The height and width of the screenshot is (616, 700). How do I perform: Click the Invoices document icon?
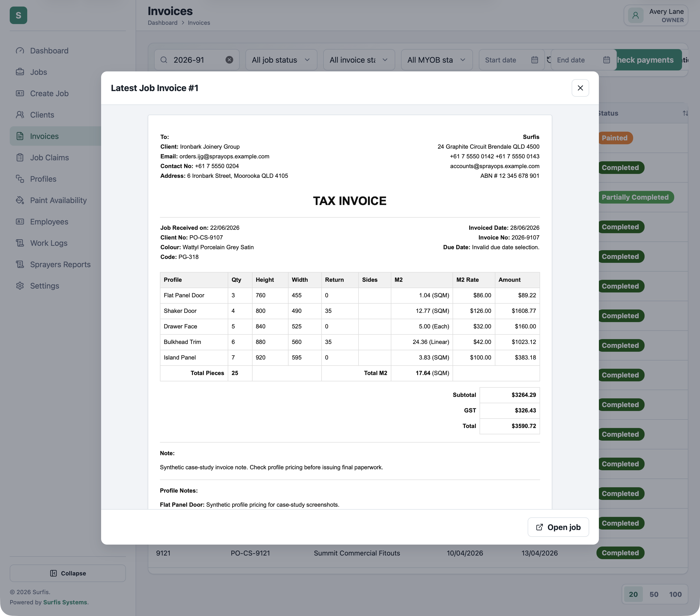(20, 136)
